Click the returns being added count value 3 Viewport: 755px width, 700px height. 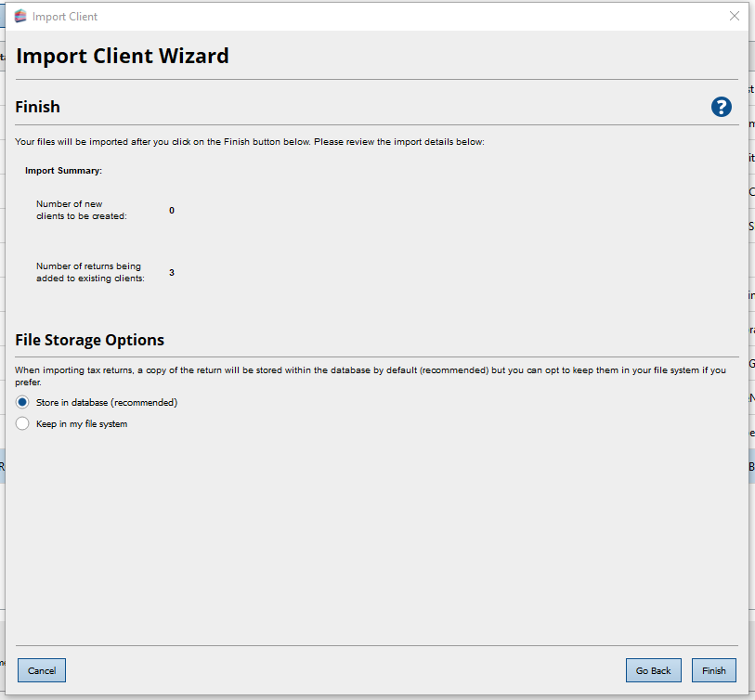pos(172,273)
